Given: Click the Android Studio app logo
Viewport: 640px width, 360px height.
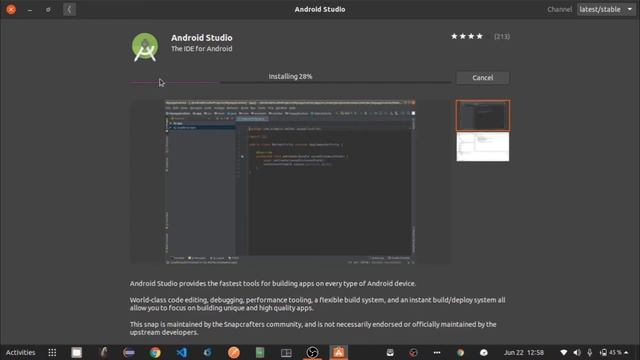Looking at the screenshot, I should click(145, 47).
